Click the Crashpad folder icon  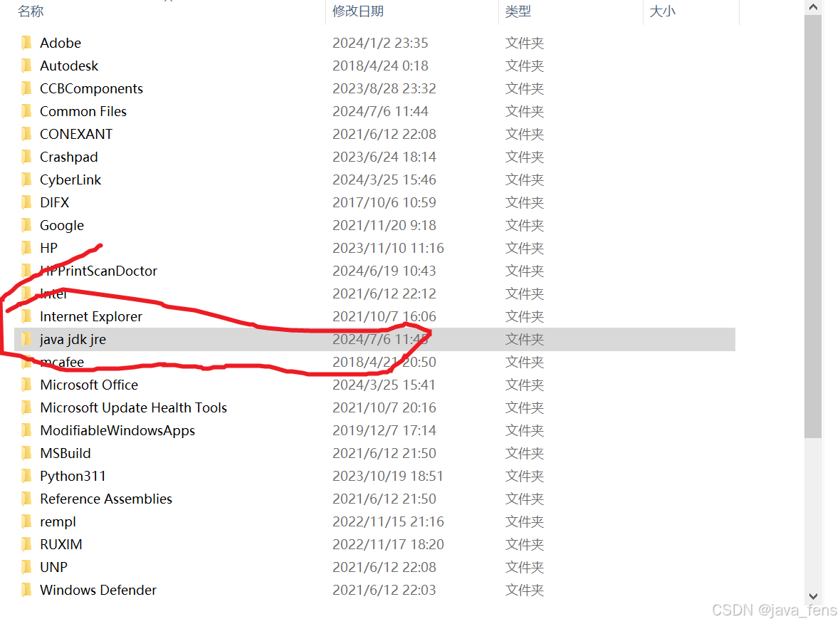pos(26,157)
